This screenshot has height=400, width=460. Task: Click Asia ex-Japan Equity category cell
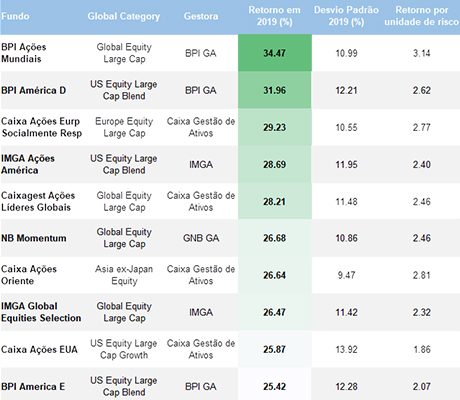(124, 275)
